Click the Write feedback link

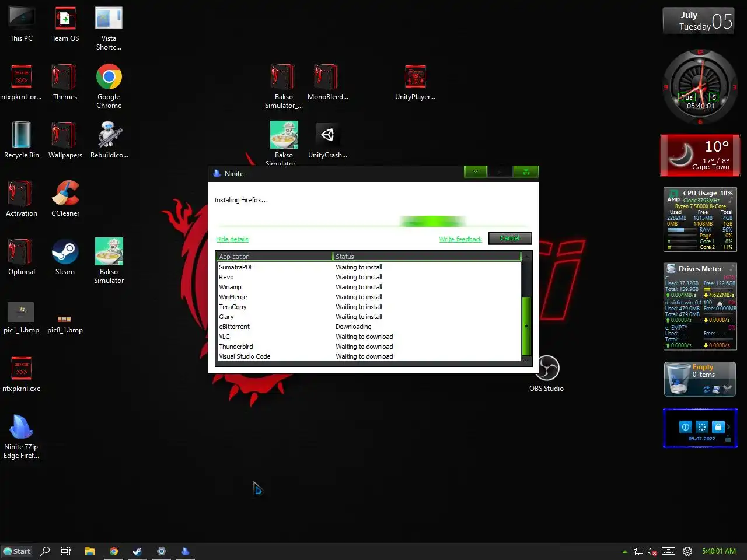(x=460, y=239)
